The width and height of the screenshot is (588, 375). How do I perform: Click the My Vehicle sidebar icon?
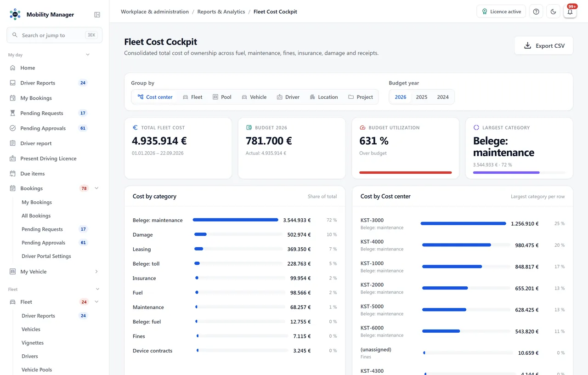coord(12,272)
